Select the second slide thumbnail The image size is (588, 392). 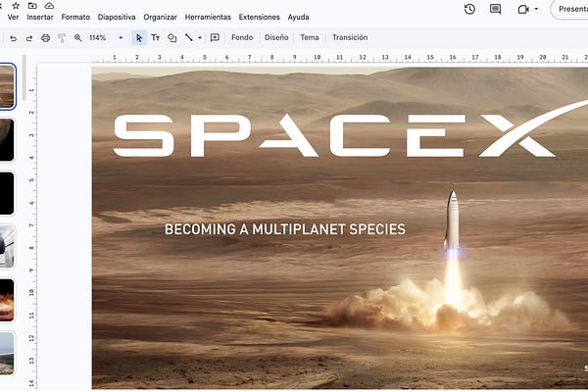(x=7, y=140)
